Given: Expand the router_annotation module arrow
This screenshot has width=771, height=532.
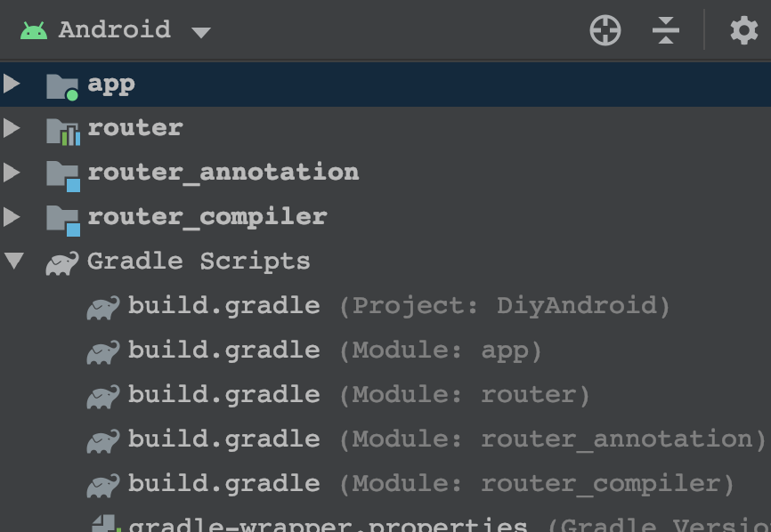Looking at the screenshot, I should tap(12, 172).
